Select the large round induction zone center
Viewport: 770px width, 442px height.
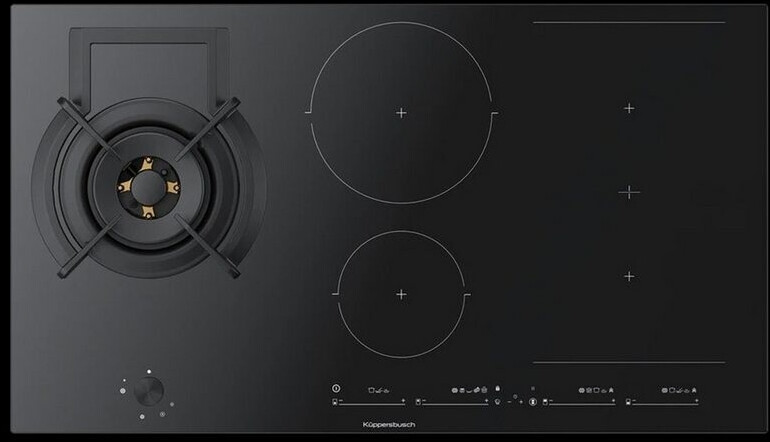[x=401, y=113]
